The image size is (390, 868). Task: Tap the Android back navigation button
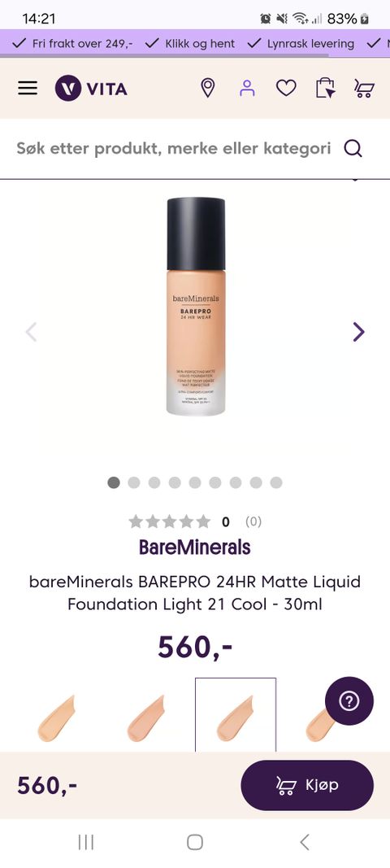(x=304, y=842)
